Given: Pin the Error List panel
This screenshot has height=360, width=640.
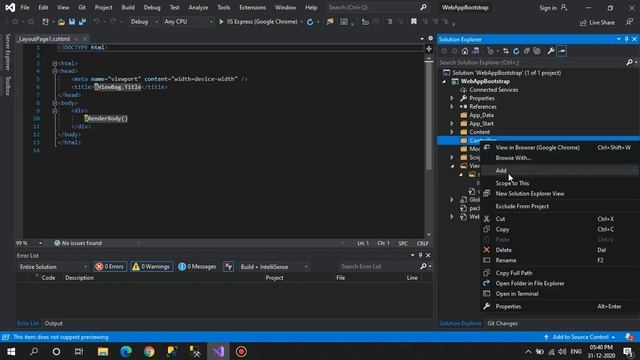Looking at the screenshot, I should 420,255.
